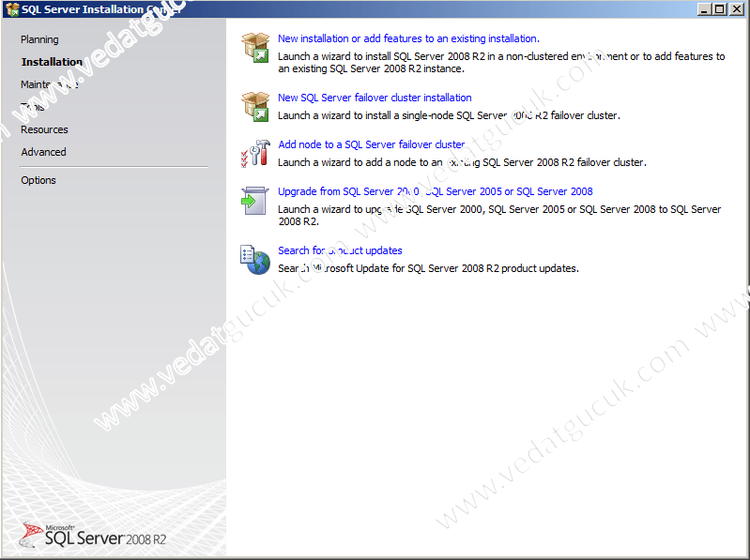Open the Options section
Viewport: 750px width, 560px height.
coord(38,180)
